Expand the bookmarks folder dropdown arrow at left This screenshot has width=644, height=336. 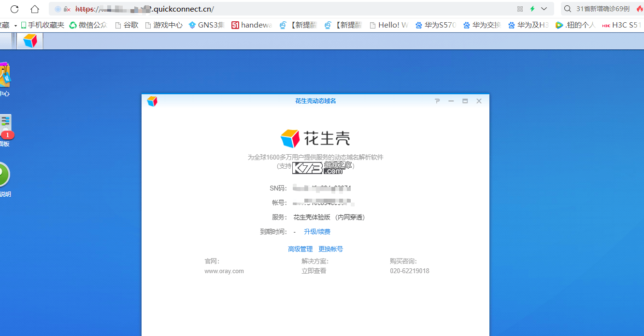click(x=15, y=25)
